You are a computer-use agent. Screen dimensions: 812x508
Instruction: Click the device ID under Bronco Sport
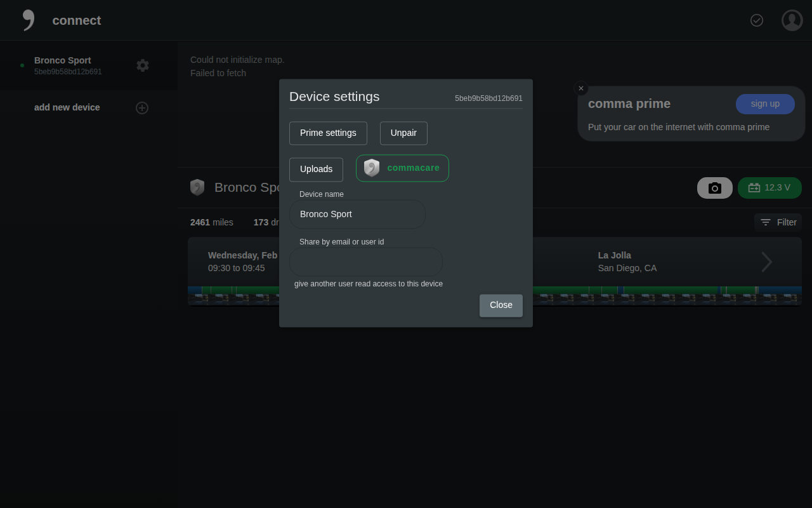click(x=68, y=72)
